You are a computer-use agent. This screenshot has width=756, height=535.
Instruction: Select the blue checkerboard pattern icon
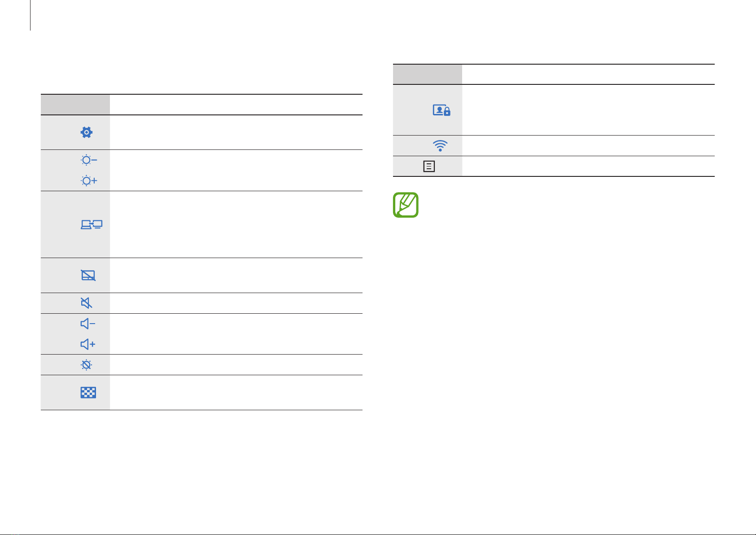pos(88,393)
